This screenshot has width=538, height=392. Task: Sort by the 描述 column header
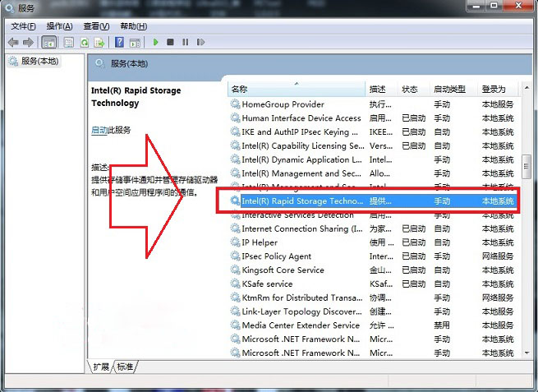coord(381,90)
